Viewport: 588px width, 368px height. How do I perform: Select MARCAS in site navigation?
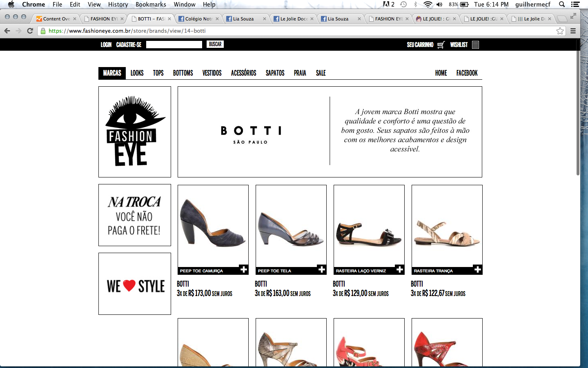112,73
